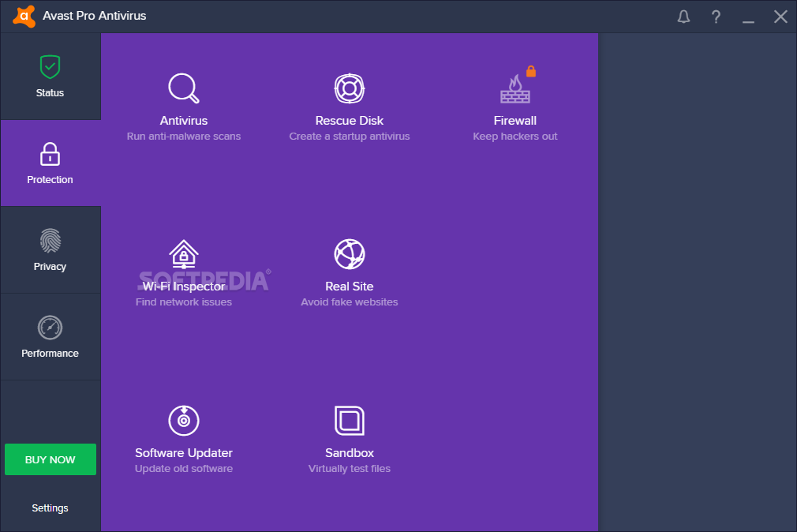Click the Wi-Fi Inspector title text

coord(184,287)
